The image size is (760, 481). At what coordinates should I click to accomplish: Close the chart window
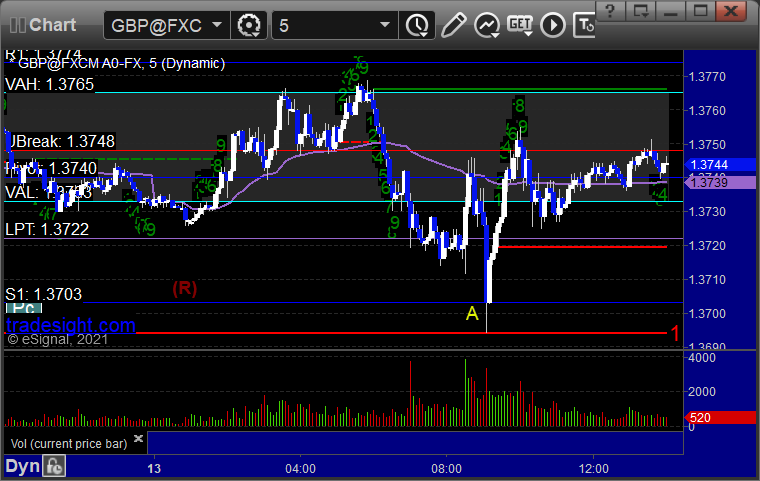click(731, 11)
